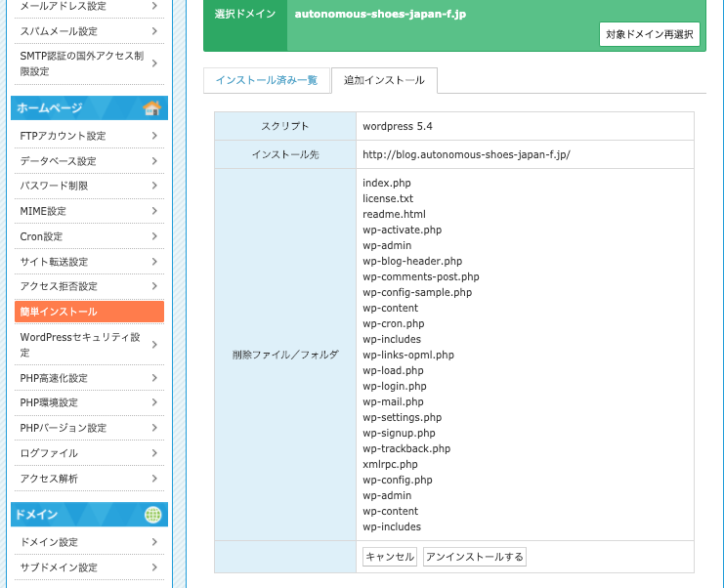Open アクセス拒否設定 in sidebar
The image size is (724, 588).
click(x=59, y=286)
